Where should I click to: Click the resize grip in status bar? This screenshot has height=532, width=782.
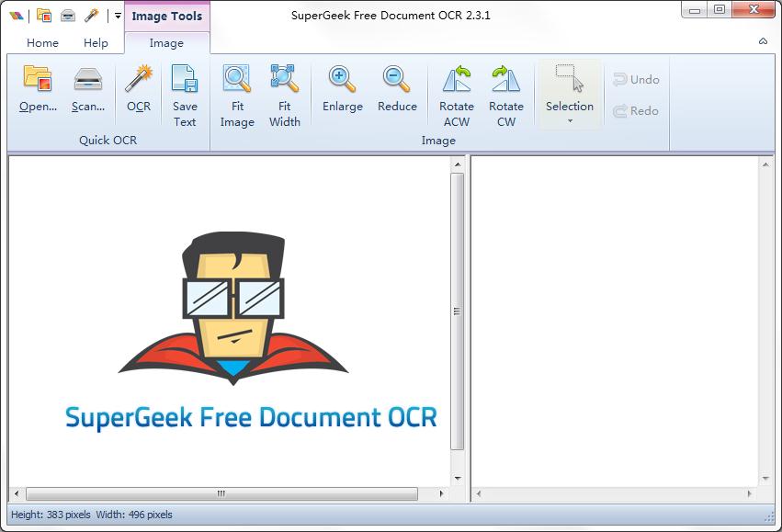[x=769, y=518]
